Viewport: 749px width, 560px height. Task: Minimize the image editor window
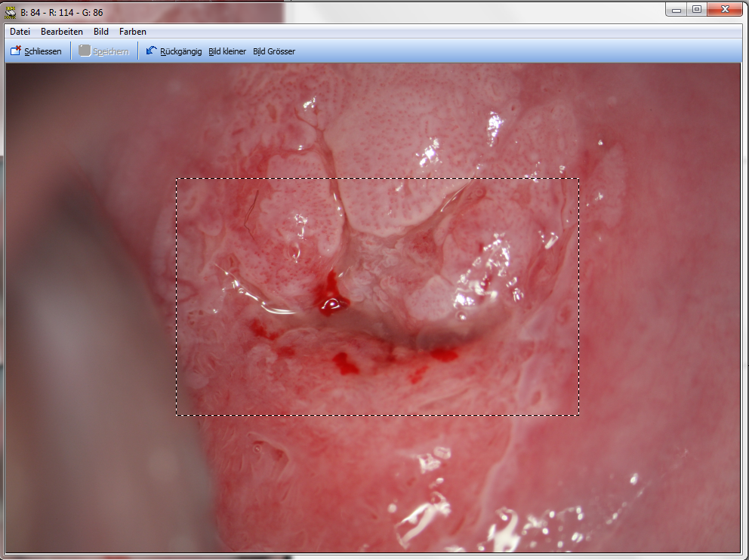pyautogui.click(x=677, y=9)
